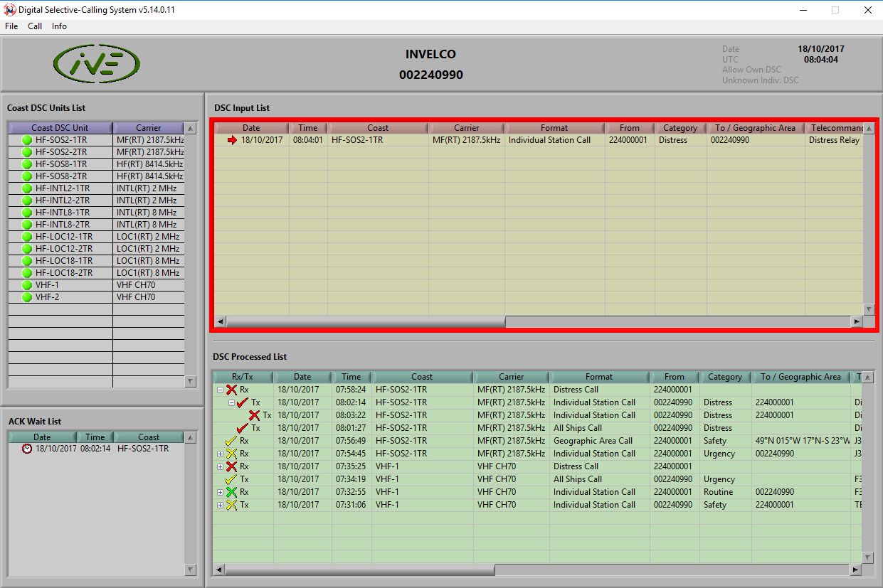Click red checkmark icon on 08:01:27 Tx row
This screenshot has height=588, width=883.
coord(243,428)
